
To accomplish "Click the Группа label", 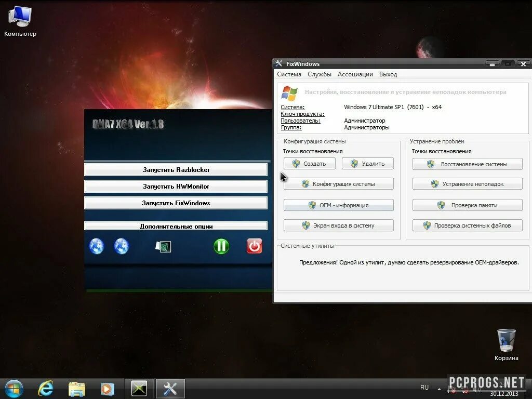I will [291, 128].
